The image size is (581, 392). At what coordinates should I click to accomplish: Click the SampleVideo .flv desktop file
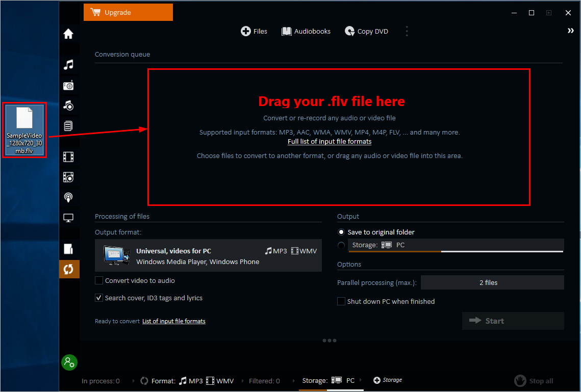24,130
